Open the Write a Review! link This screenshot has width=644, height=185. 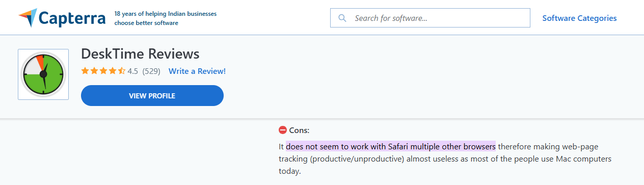click(197, 71)
